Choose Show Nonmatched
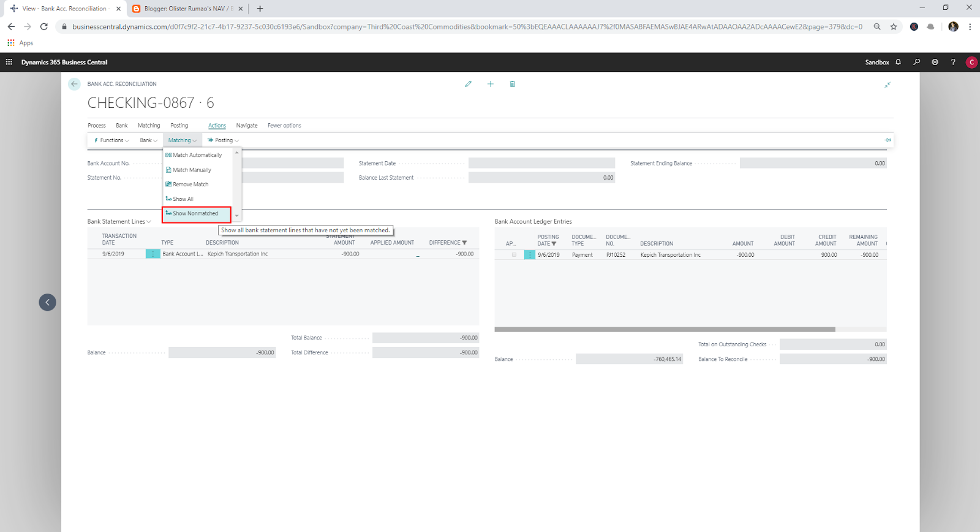The width and height of the screenshot is (980, 532). click(x=197, y=214)
